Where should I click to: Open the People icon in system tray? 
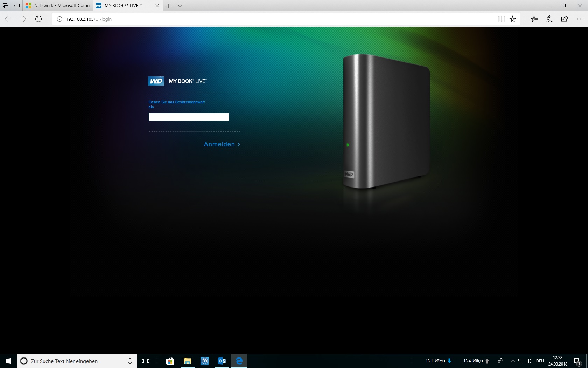click(x=500, y=361)
